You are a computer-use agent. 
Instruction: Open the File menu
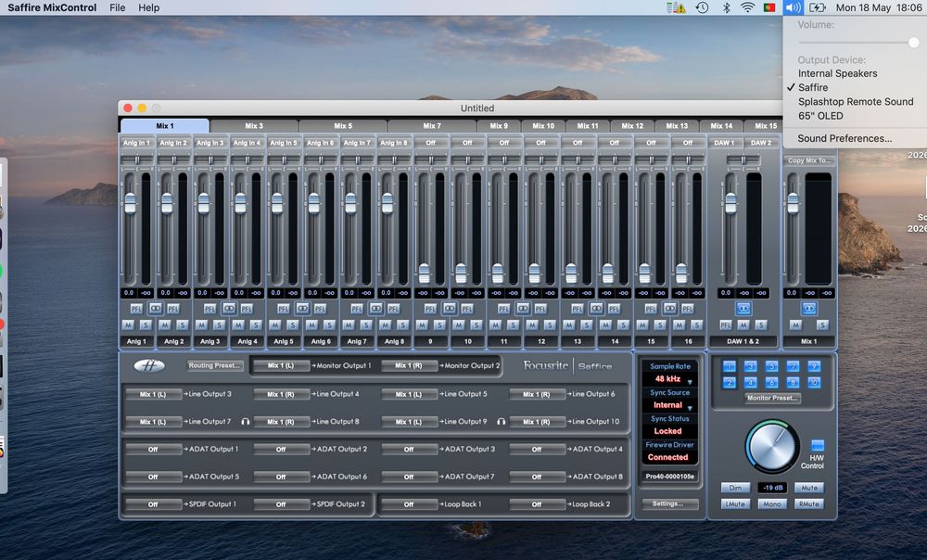tap(117, 7)
